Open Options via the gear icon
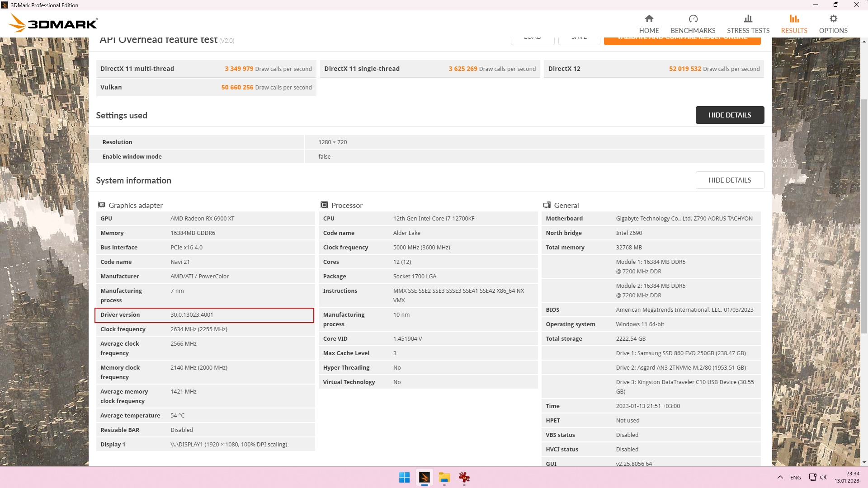This screenshot has height=488, width=868. (x=833, y=19)
